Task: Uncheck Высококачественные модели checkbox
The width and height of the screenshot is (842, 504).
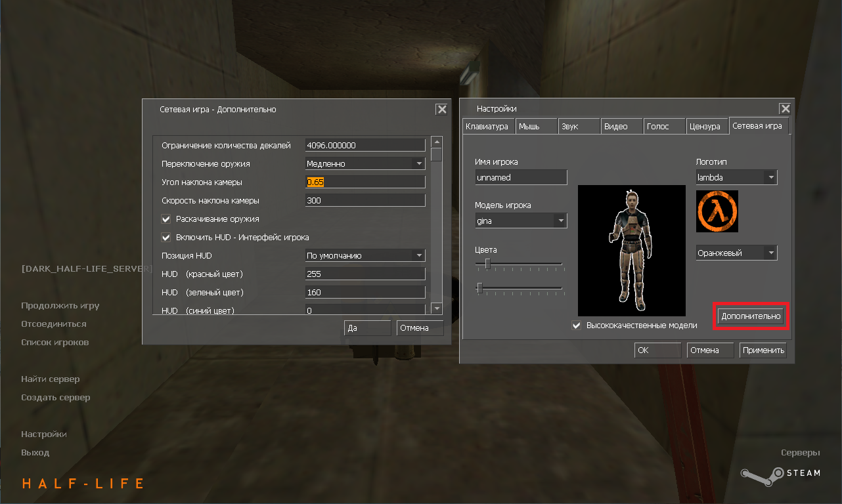Action: click(577, 325)
